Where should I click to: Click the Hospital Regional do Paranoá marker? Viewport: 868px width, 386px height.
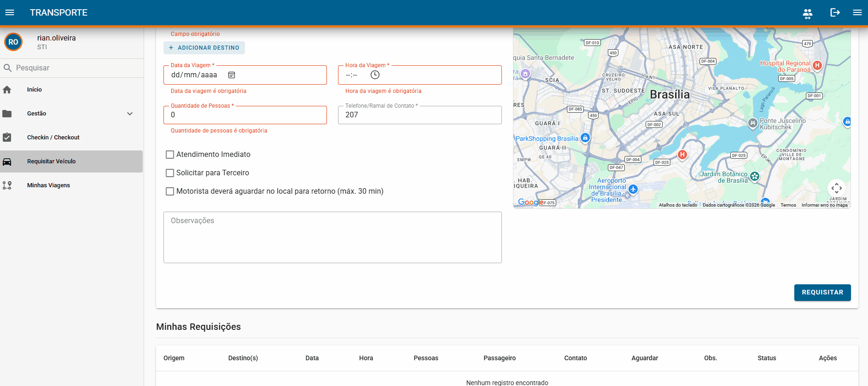817,65
